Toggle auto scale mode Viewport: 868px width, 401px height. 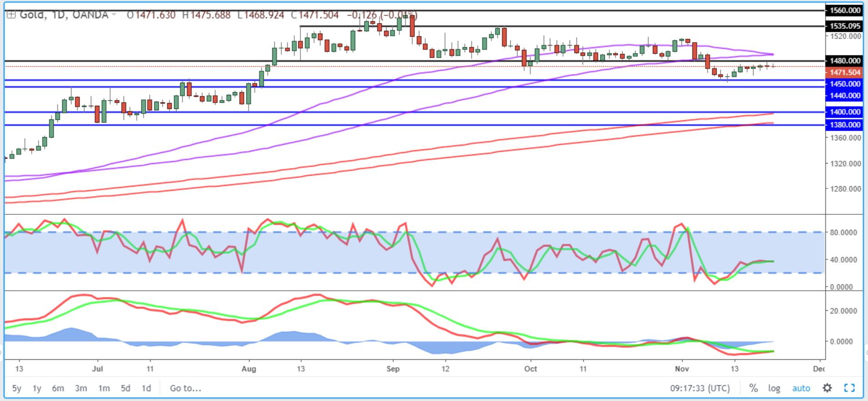tap(801, 388)
